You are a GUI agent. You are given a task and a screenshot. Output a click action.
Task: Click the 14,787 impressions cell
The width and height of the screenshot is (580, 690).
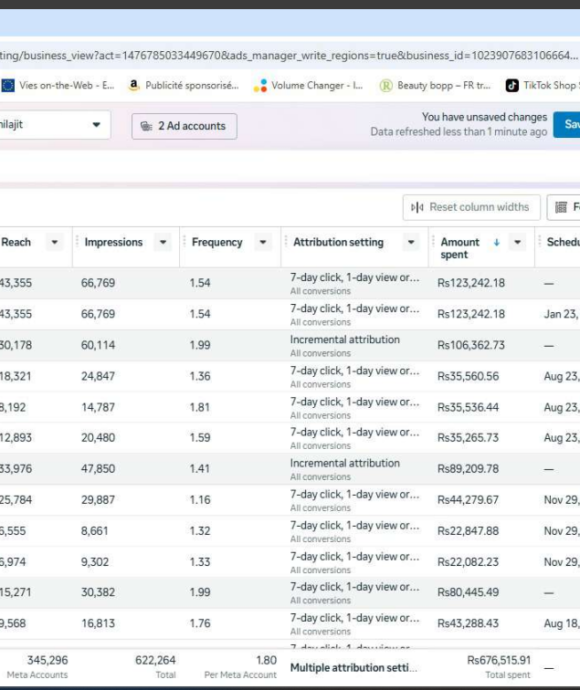point(98,407)
